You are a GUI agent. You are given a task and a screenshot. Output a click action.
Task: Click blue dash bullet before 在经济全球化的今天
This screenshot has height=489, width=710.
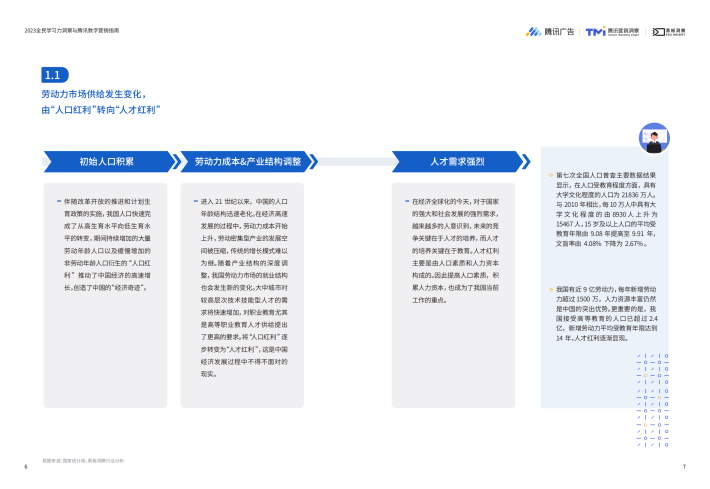(x=407, y=201)
